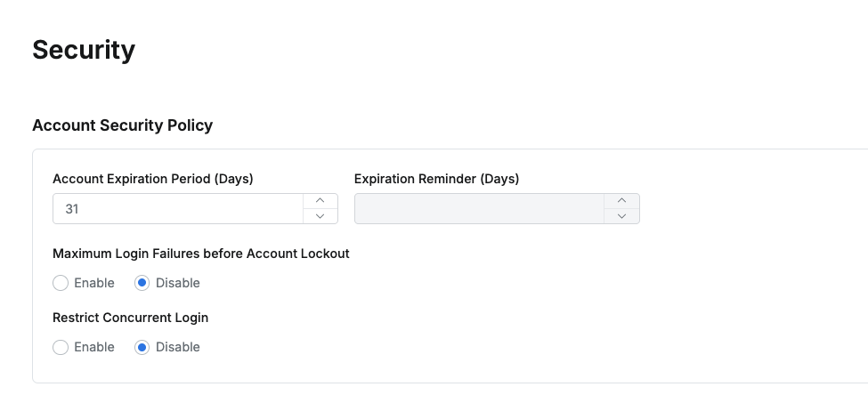Click the Security page heading
The width and height of the screenshot is (868, 403).
(x=84, y=50)
